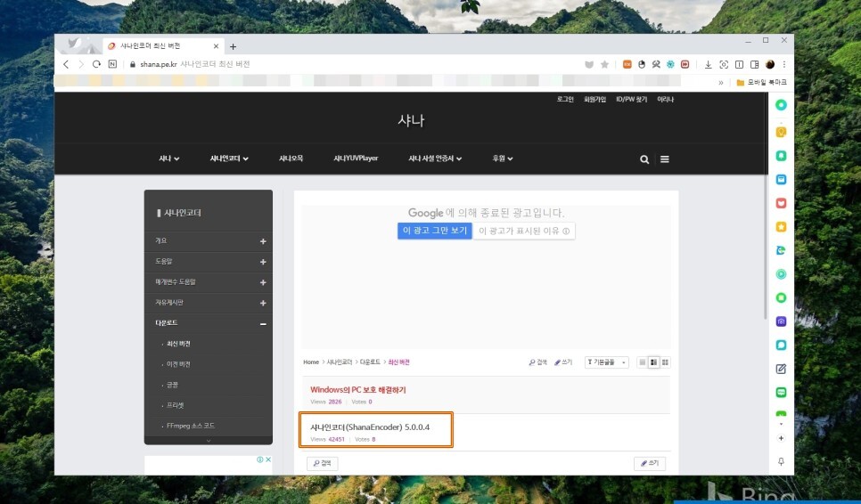This screenshot has width=861, height=504.
Task: Click Home in the breadcrumb
Action: (311, 362)
